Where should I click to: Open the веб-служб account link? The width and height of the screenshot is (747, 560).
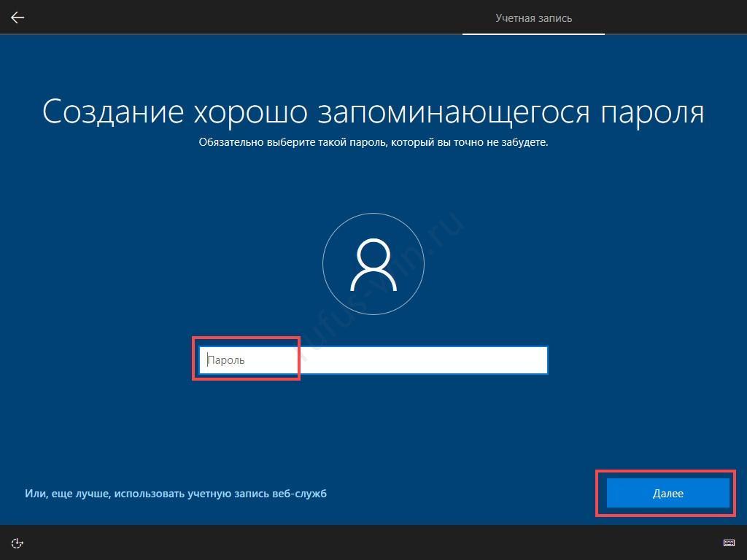coord(176,494)
